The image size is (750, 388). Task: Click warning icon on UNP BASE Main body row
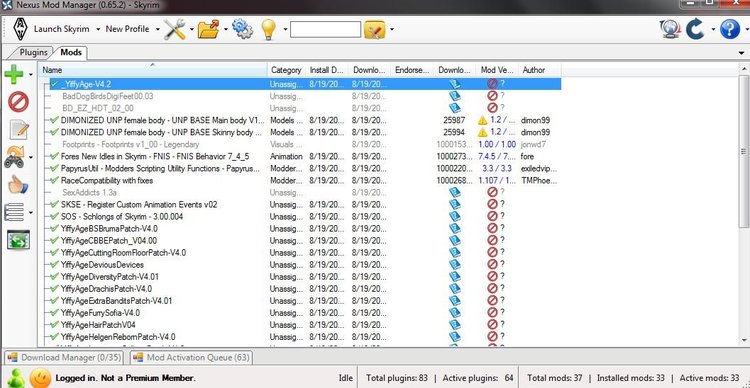click(x=483, y=120)
